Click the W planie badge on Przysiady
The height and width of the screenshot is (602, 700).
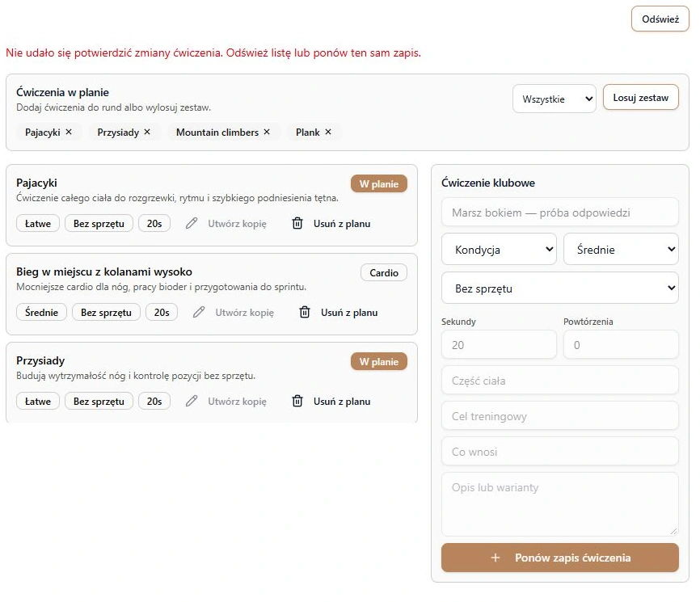[x=379, y=361]
